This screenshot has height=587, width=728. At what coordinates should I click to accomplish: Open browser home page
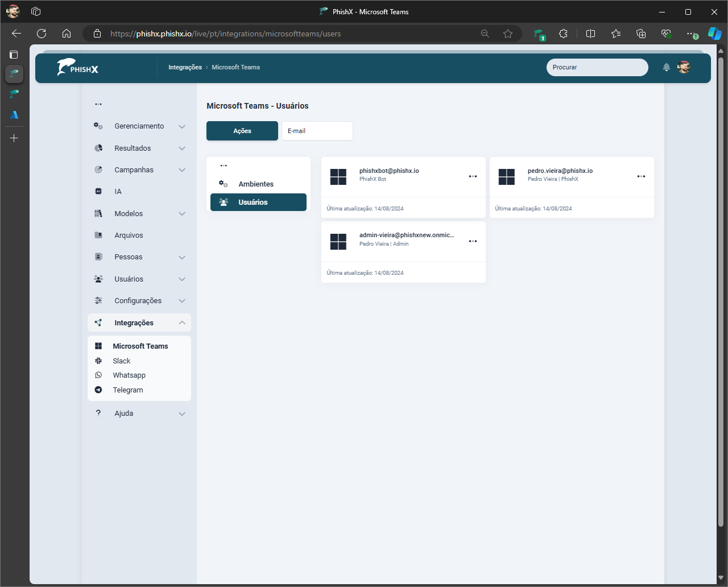(x=67, y=34)
